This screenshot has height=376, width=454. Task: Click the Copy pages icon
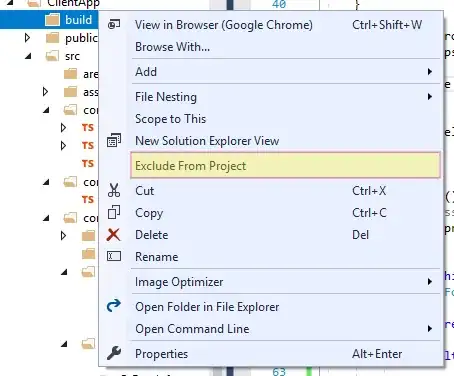[114, 212]
